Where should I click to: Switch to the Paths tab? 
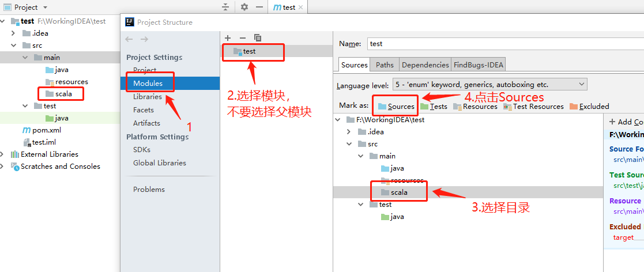pos(385,65)
